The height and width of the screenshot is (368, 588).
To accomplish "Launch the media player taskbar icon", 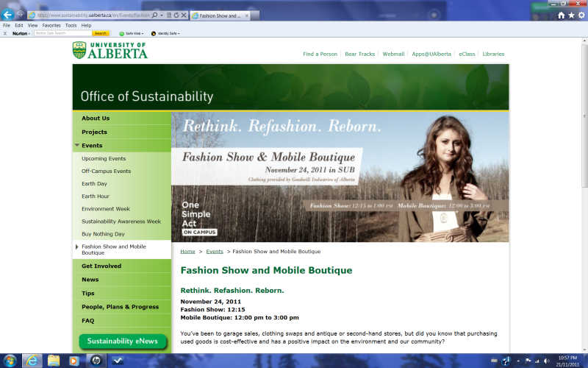I will click(73, 361).
